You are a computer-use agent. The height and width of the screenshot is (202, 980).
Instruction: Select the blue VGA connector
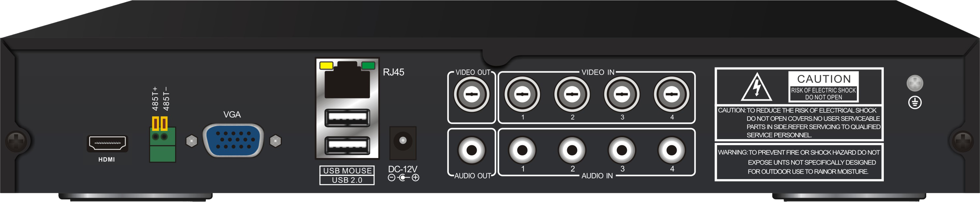point(233,140)
